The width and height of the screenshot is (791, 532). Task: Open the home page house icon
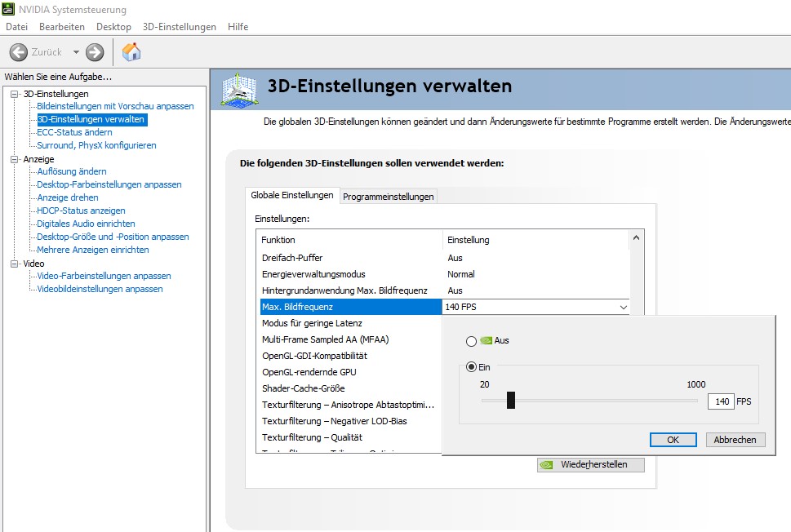pos(131,51)
